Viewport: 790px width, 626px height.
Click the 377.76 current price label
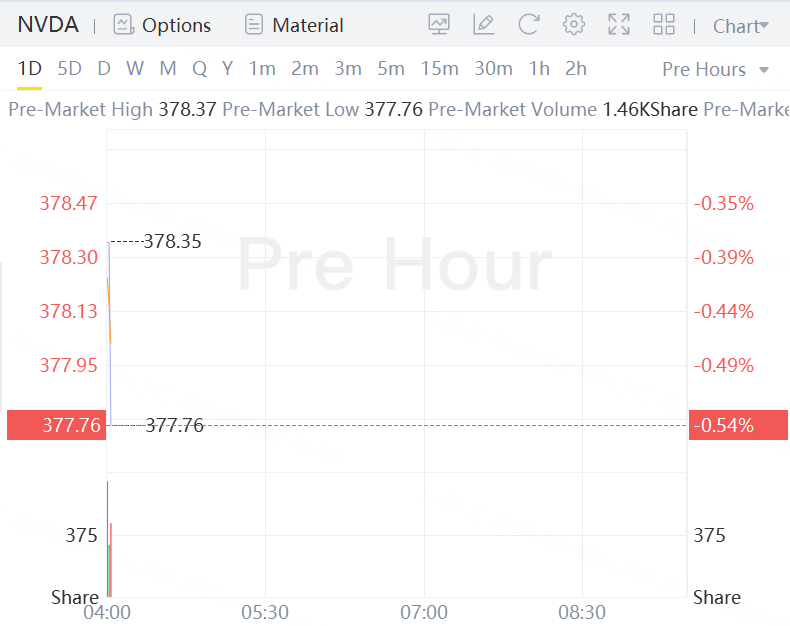pyautogui.click(x=56, y=425)
